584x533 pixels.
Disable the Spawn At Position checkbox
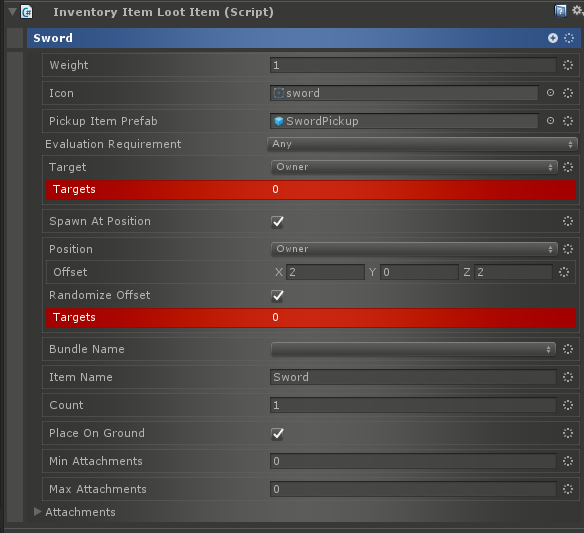coord(277,222)
